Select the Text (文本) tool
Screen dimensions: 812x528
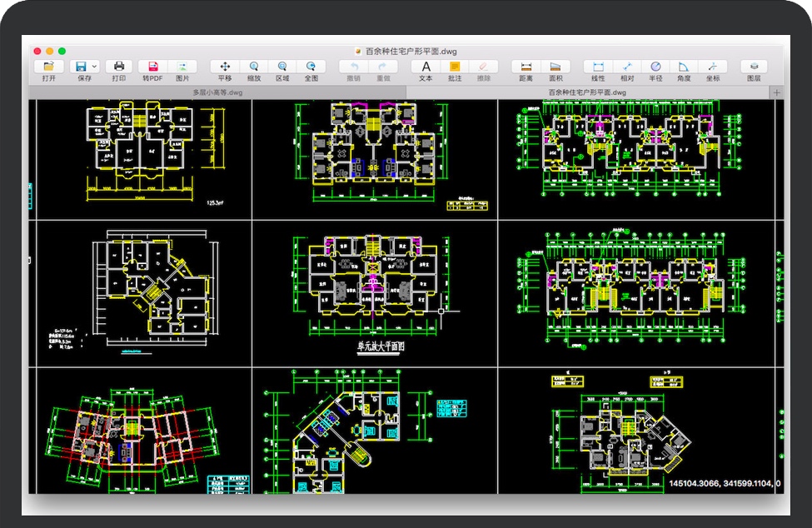(426, 67)
